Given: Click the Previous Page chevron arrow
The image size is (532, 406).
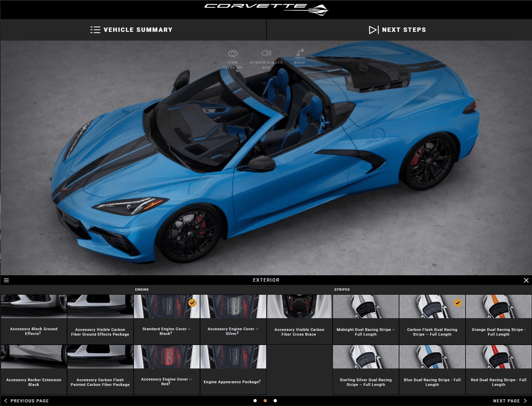Looking at the screenshot, I should click(x=6, y=401).
